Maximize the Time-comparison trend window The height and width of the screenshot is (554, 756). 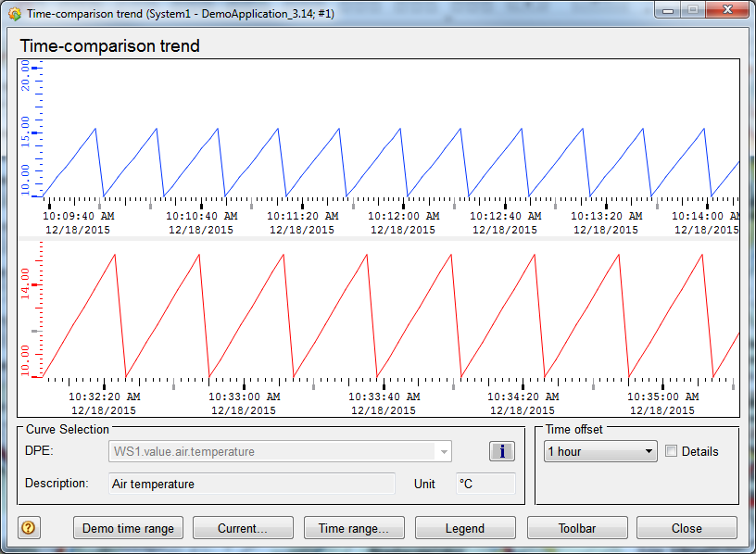pyautogui.click(x=692, y=12)
